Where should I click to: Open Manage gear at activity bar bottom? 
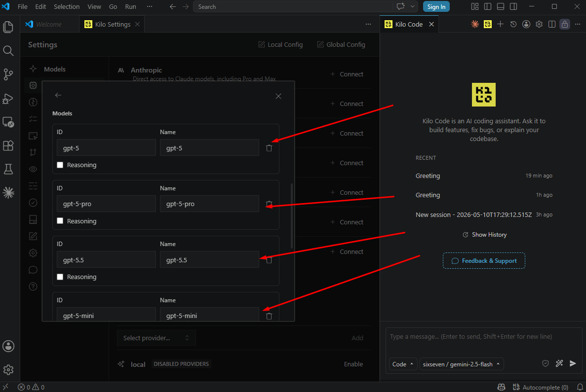(8, 370)
